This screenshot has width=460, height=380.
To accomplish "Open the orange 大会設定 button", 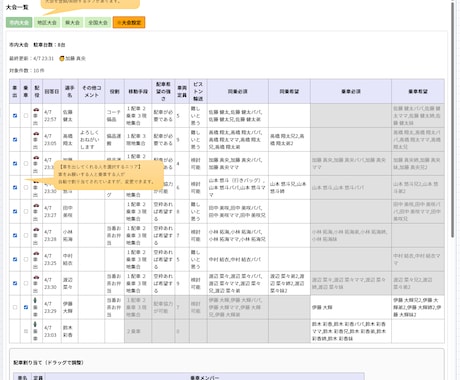I will click(129, 23).
